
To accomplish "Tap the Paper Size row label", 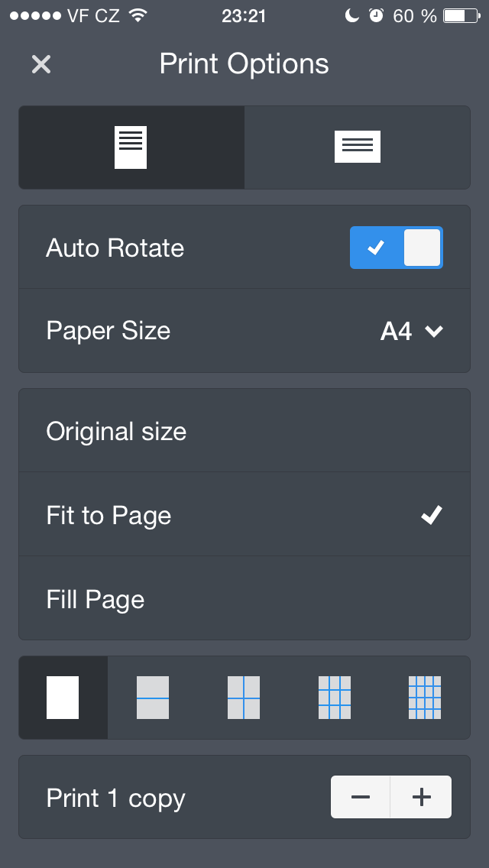I will (x=108, y=331).
